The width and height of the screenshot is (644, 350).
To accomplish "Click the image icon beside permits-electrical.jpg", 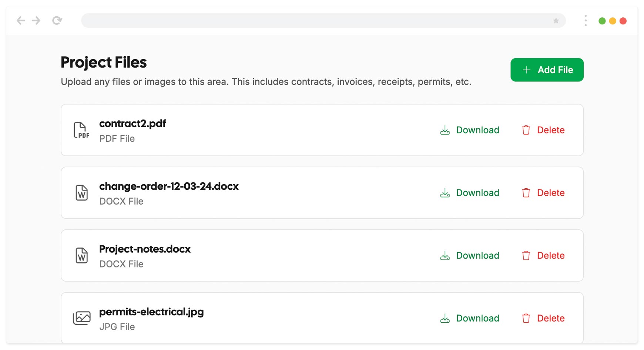I will 82,318.
